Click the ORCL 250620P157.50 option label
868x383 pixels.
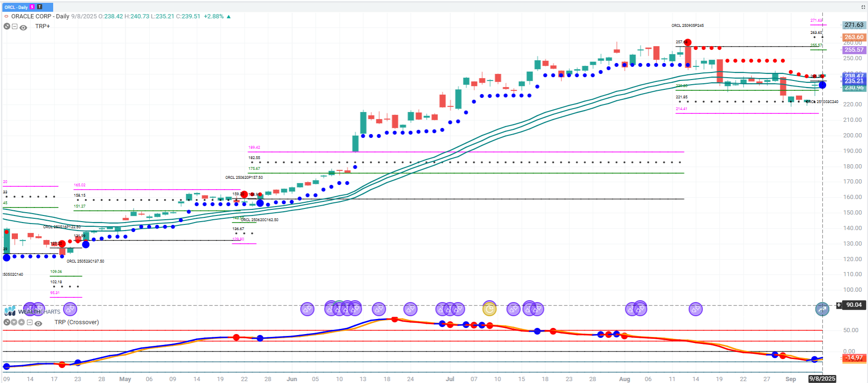point(244,177)
